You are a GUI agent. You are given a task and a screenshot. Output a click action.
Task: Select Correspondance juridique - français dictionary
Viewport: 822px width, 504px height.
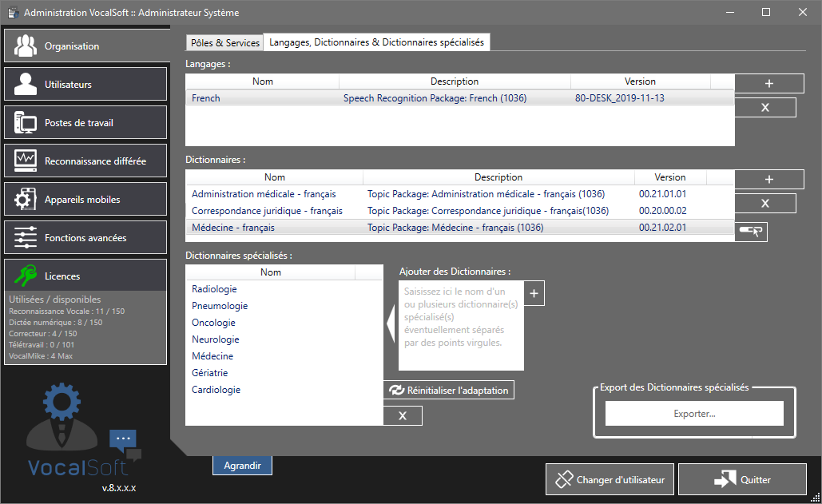pos(460,211)
